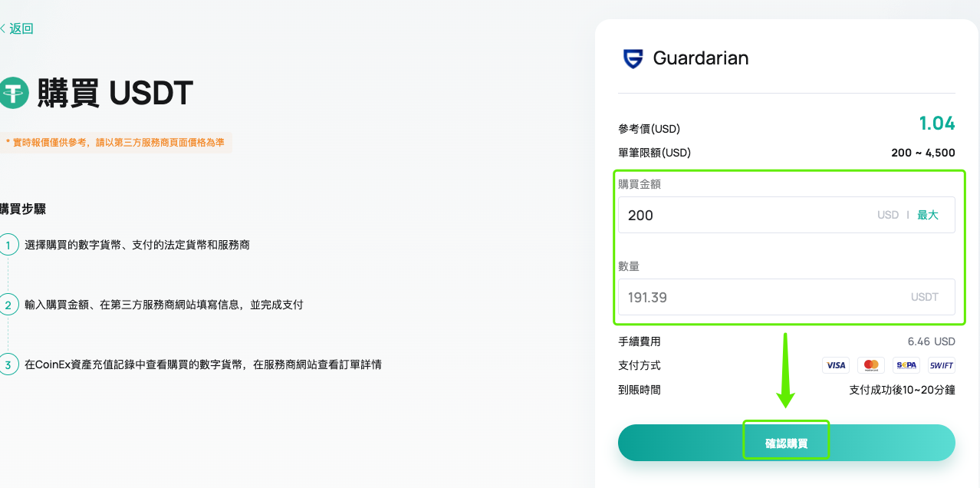Image resolution: width=980 pixels, height=488 pixels.
Task: Click the step 2 circle marker
Action: [x=8, y=305]
